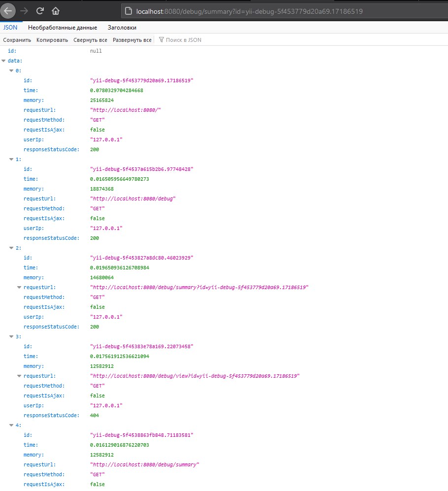Select memory value 14680064
Image resolution: width=448 pixels, height=491 pixels.
point(102,277)
